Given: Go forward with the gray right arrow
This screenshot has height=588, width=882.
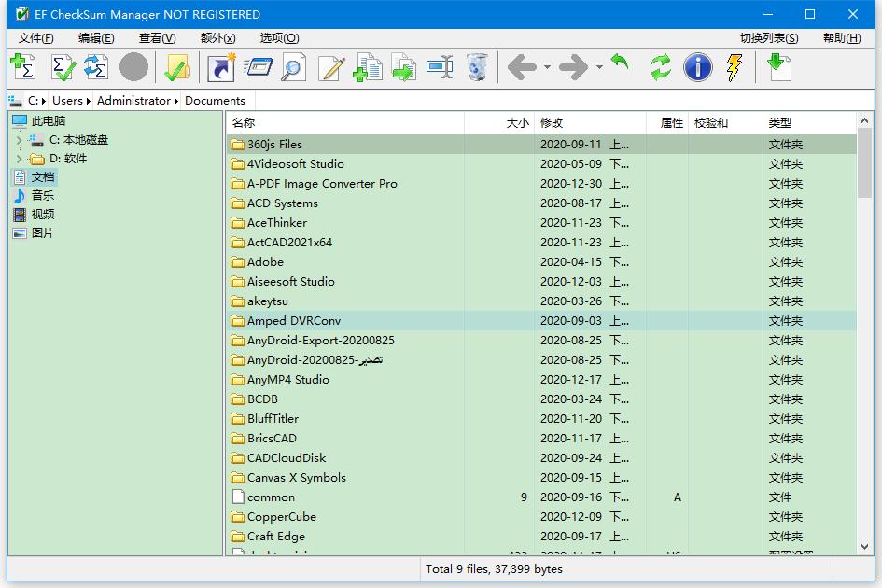Looking at the screenshot, I should click(x=573, y=67).
